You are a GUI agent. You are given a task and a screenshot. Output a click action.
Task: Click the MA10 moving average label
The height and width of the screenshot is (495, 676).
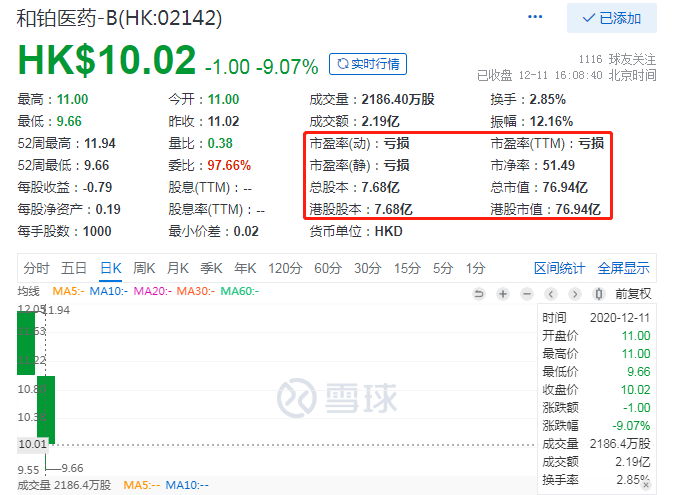pyautogui.click(x=108, y=291)
